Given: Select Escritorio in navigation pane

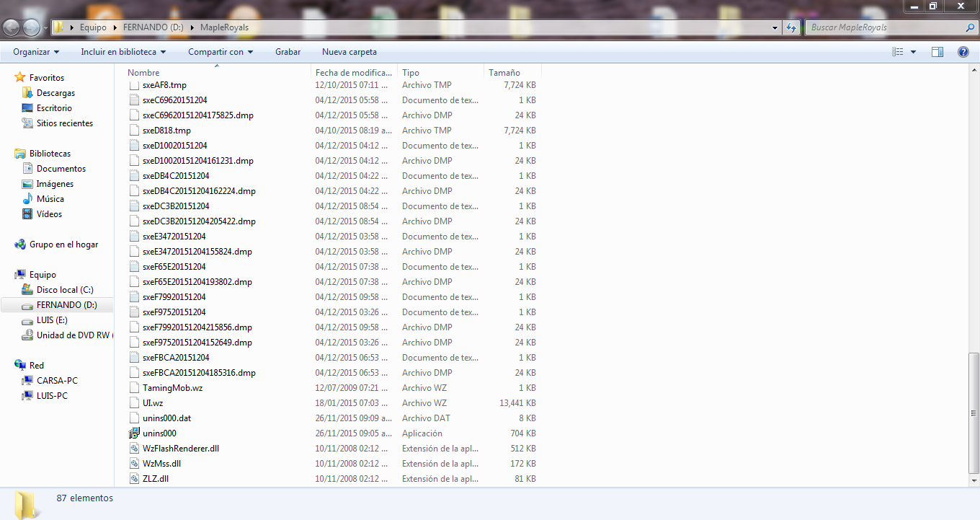Looking at the screenshot, I should [54, 108].
